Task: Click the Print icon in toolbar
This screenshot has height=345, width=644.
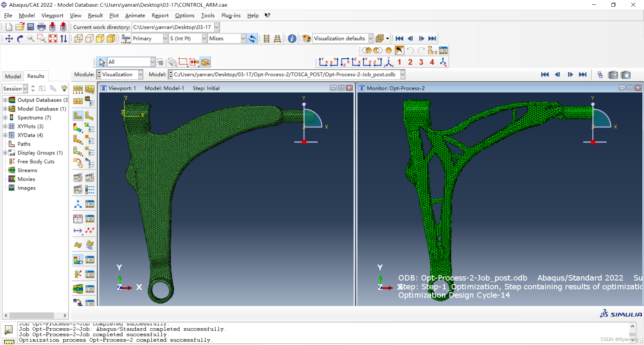Action: pyautogui.click(x=42, y=27)
